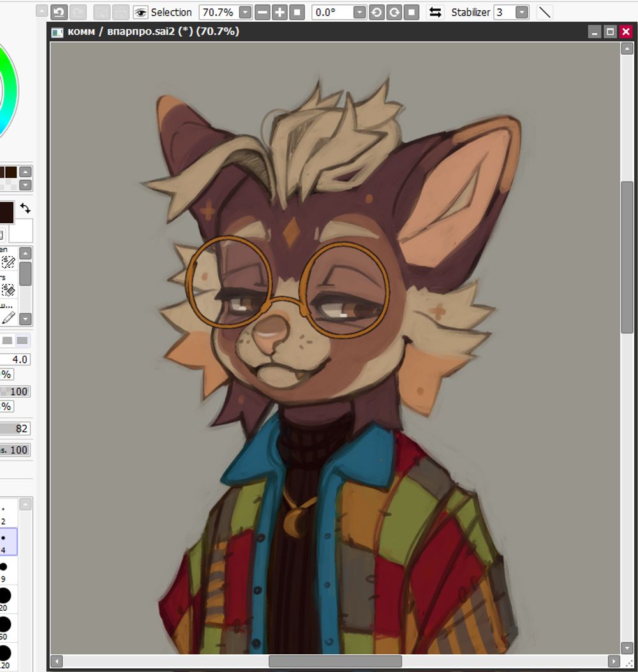
Task: Click the dark brown foreground color swatch
Action: (6, 212)
